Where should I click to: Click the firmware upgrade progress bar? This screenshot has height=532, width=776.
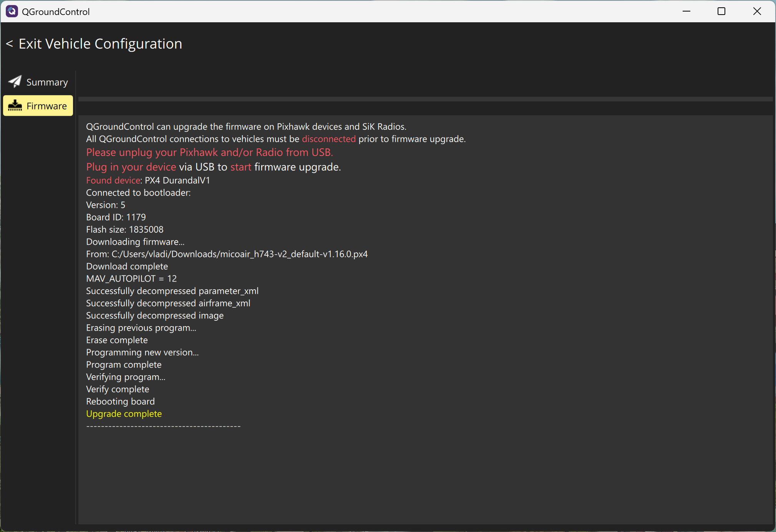click(x=425, y=99)
